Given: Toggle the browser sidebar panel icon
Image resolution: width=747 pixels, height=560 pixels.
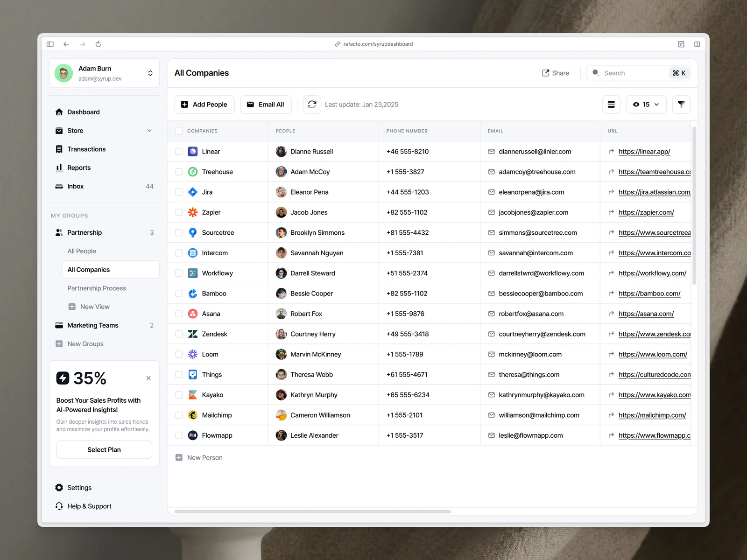Looking at the screenshot, I should pyautogui.click(x=50, y=44).
